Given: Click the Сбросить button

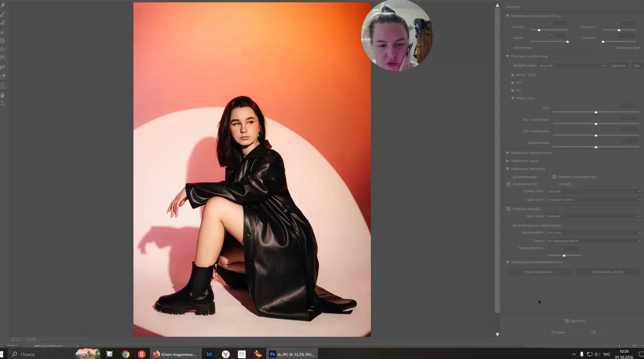Looking at the screenshot, I should [618, 66].
